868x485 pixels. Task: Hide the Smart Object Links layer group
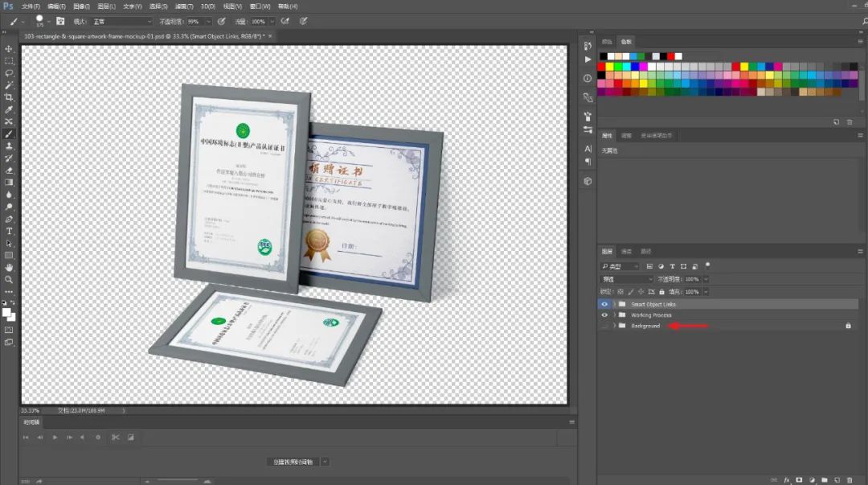click(x=604, y=304)
